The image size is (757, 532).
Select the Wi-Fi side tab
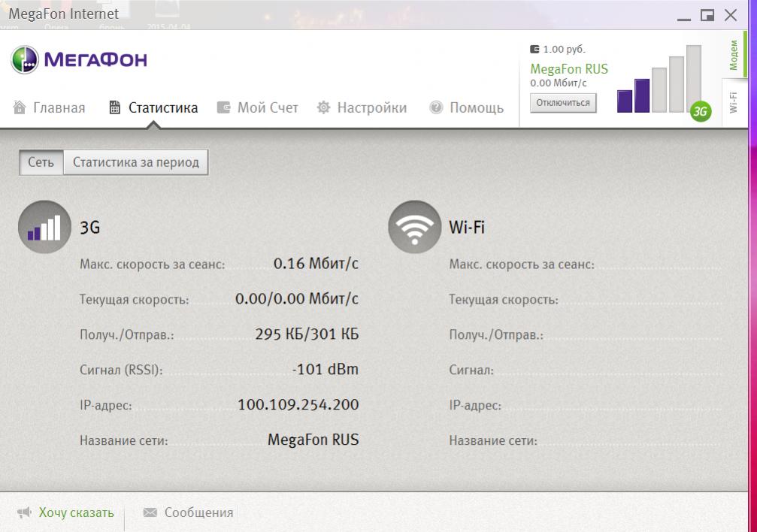click(x=734, y=102)
